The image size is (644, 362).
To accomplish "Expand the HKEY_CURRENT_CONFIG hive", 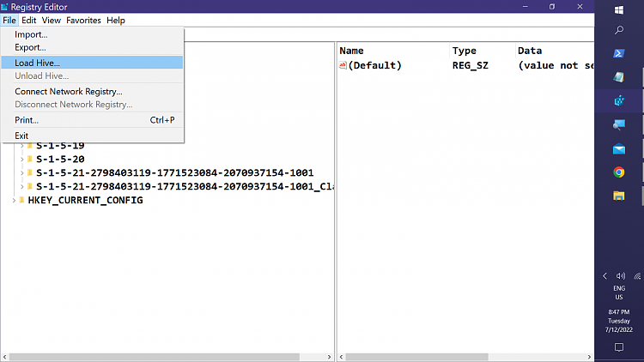I will point(14,200).
